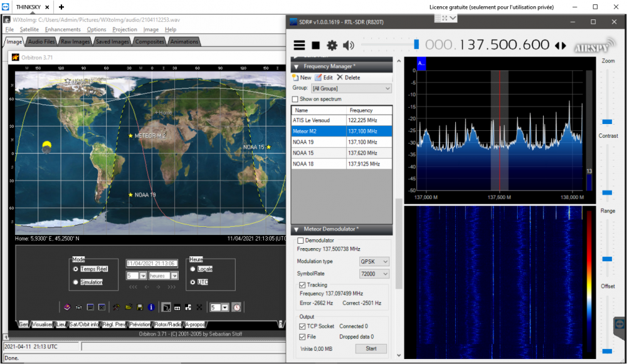Mute audio with the speaker icon
Viewport: 627px width, 364px height.
[x=348, y=45]
